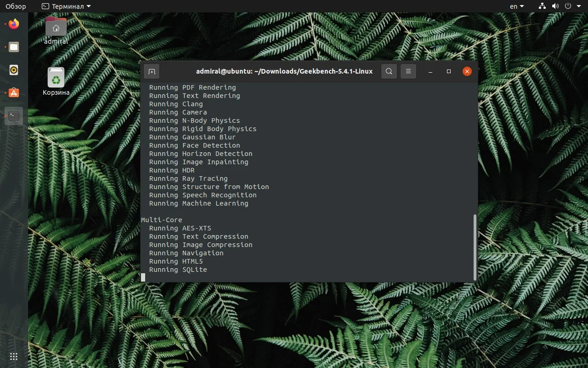588x368 pixels.
Task: Open the Корзина trash icon on desktop
Action: pos(56,81)
